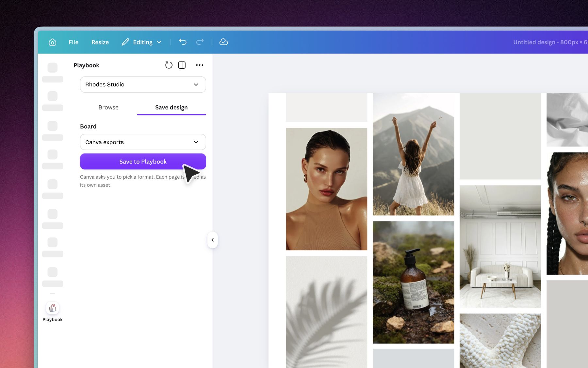Collapse the side panel arrow
Viewport: 588px width, 368px height.
point(213,240)
